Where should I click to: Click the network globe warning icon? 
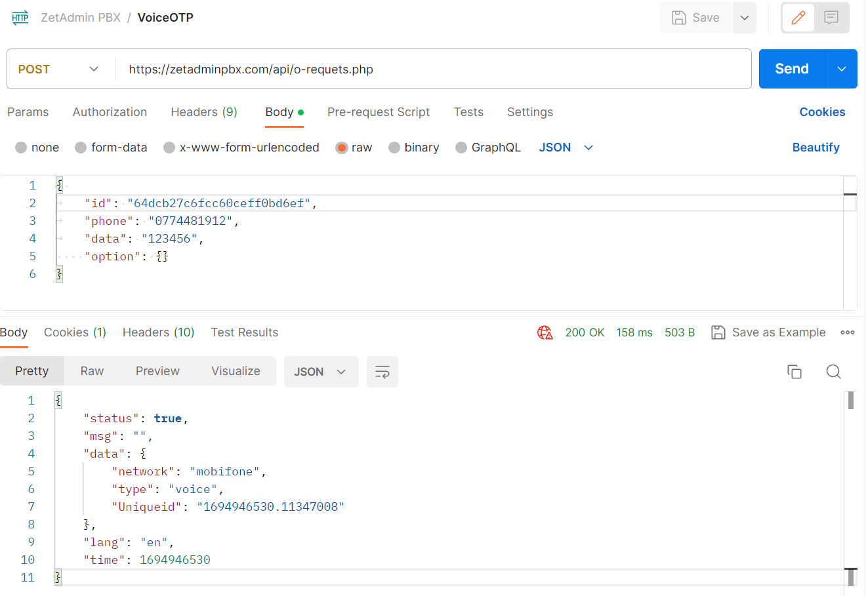pos(545,332)
